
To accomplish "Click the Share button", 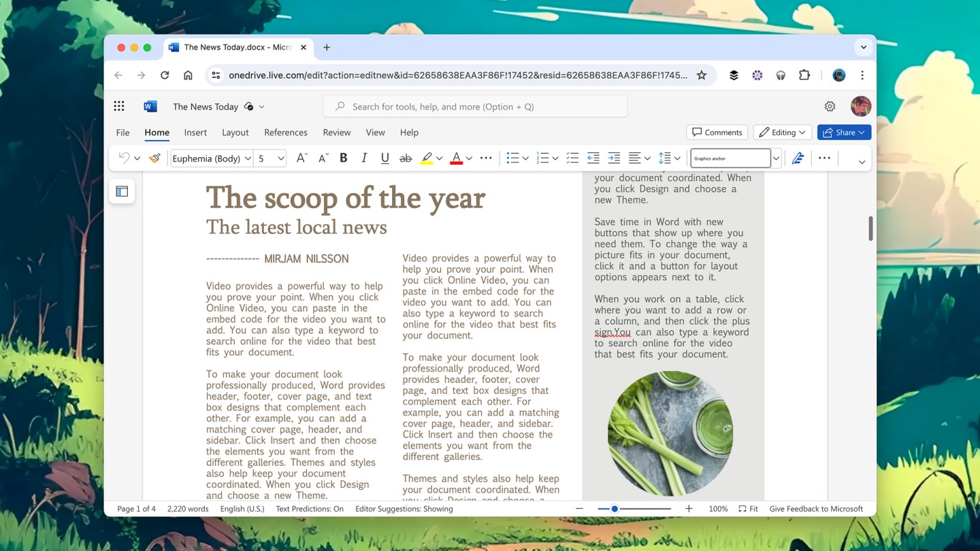I will pyautogui.click(x=844, y=132).
